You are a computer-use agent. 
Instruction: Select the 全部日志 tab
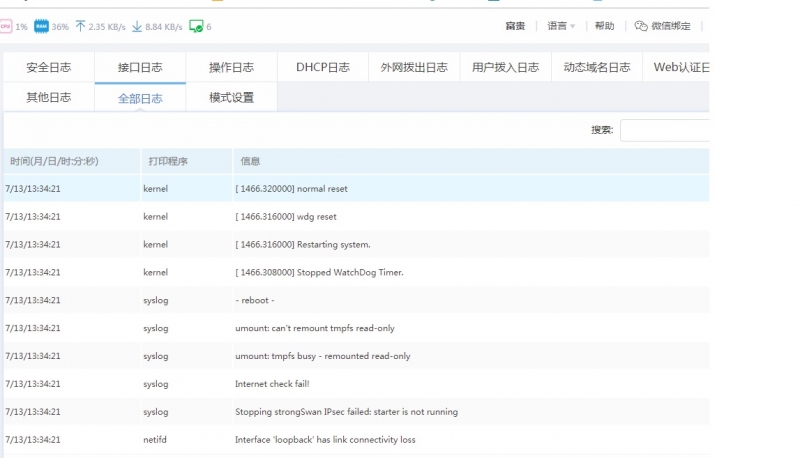coord(140,98)
